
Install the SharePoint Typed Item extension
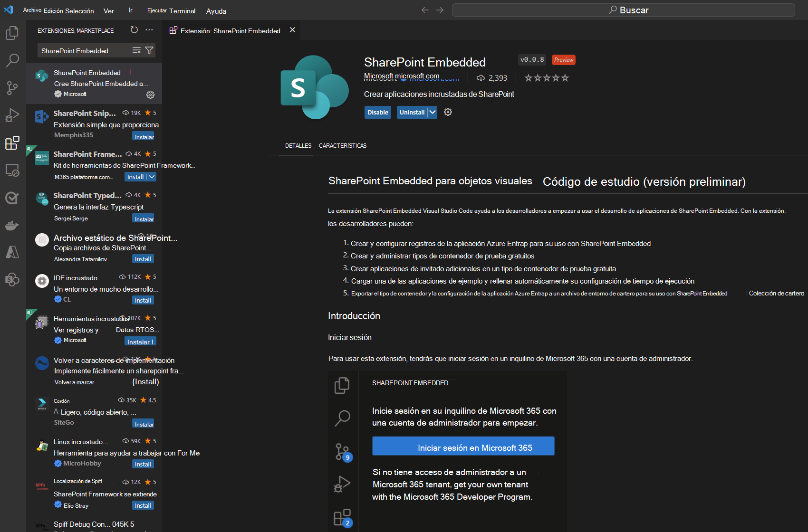click(143, 218)
